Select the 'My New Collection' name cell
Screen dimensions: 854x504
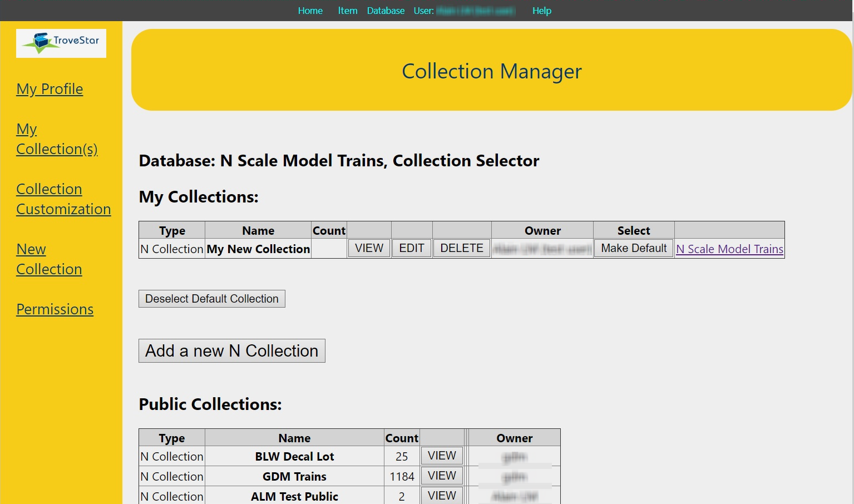(x=258, y=249)
